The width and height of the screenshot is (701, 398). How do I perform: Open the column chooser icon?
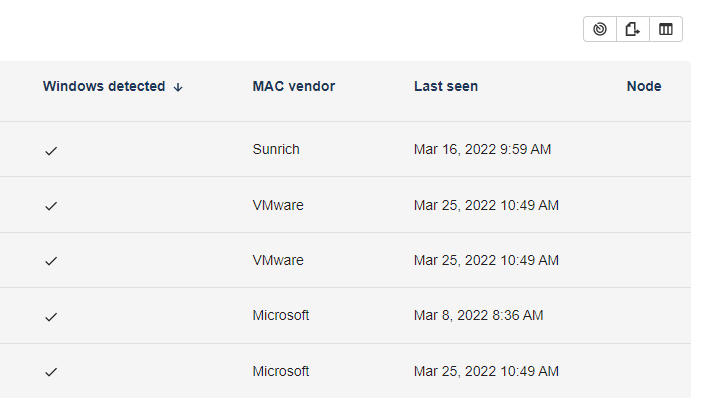pyautogui.click(x=666, y=29)
